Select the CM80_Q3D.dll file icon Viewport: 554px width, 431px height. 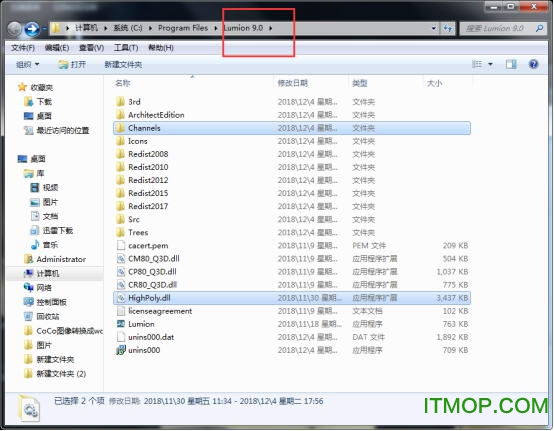(x=121, y=259)
